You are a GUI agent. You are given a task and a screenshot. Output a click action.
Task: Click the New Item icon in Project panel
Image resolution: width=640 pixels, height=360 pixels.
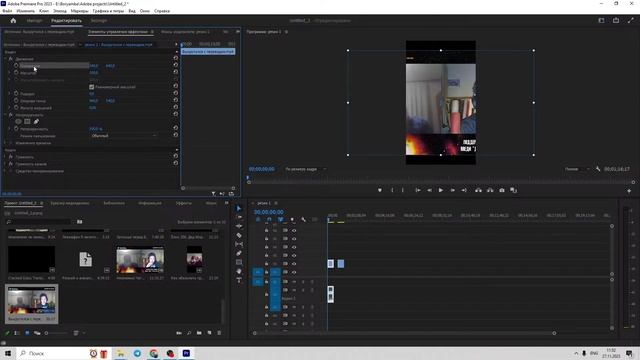tap(209, 333)
